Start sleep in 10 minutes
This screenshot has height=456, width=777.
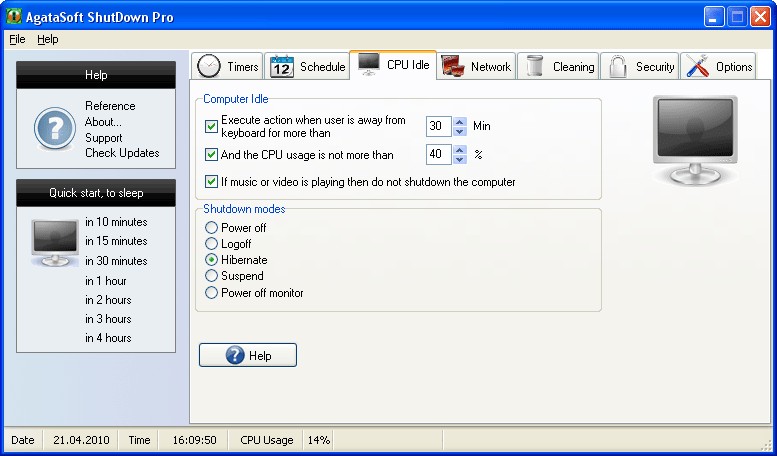click(x=116, y=222)
